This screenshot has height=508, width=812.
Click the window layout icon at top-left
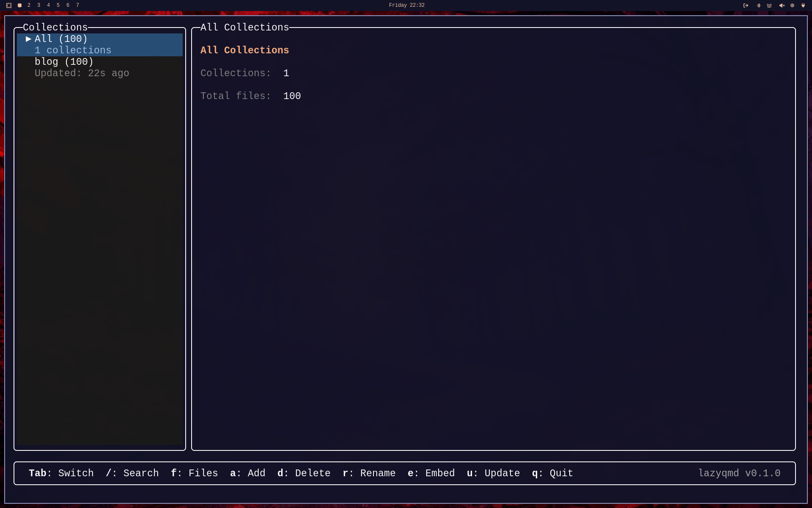tap(9, 6)
